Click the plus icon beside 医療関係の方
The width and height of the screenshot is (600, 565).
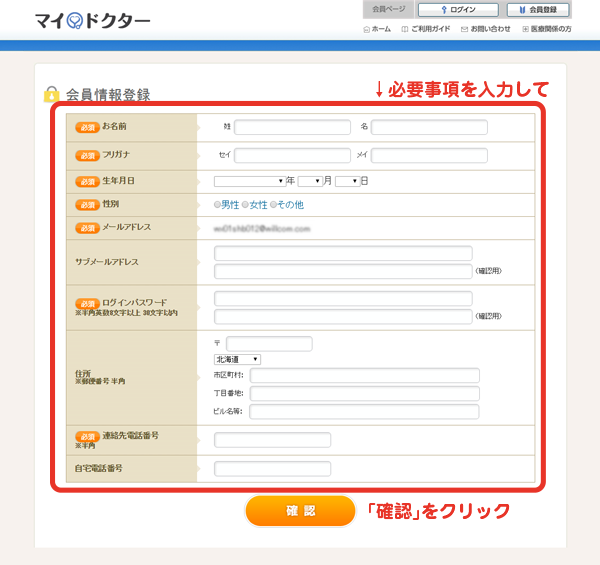point(525,29)
